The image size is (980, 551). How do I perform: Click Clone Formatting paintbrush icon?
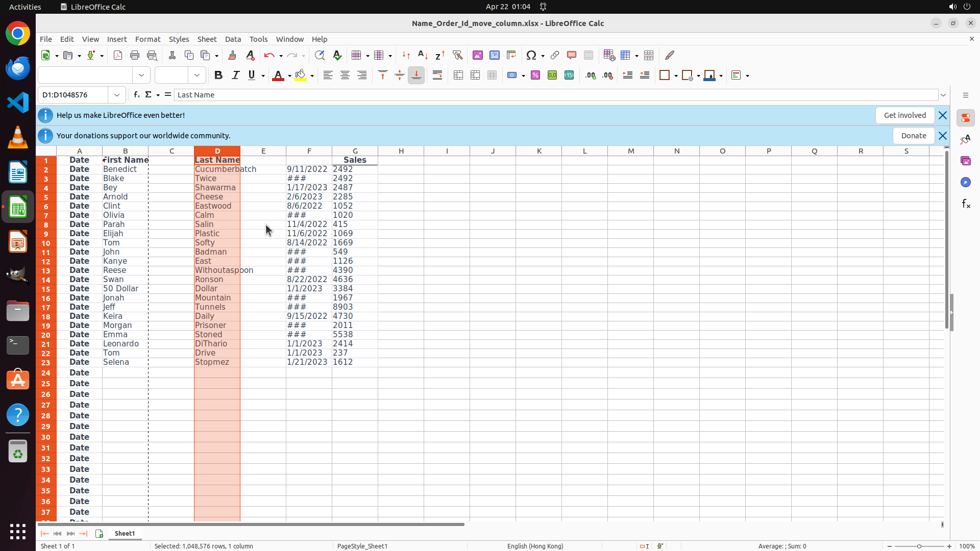pyautogui.click(x=232, y=55)
